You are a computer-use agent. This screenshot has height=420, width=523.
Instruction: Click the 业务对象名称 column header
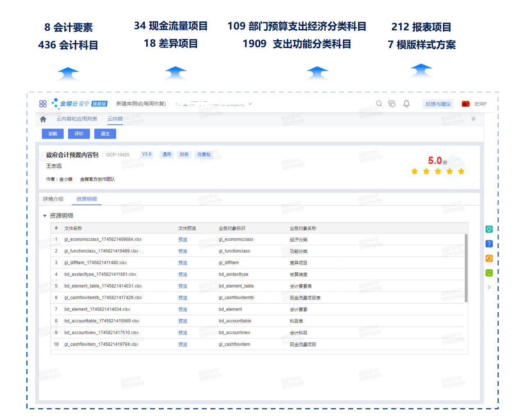(303, 228)
